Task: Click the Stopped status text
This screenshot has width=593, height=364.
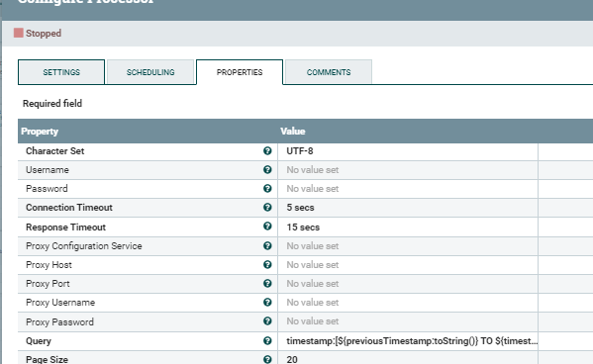Action: 44,34
